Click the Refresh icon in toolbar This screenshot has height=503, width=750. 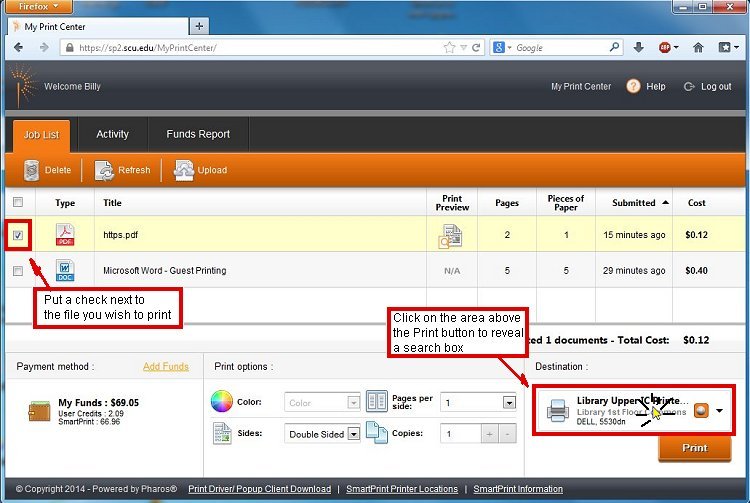104,170
